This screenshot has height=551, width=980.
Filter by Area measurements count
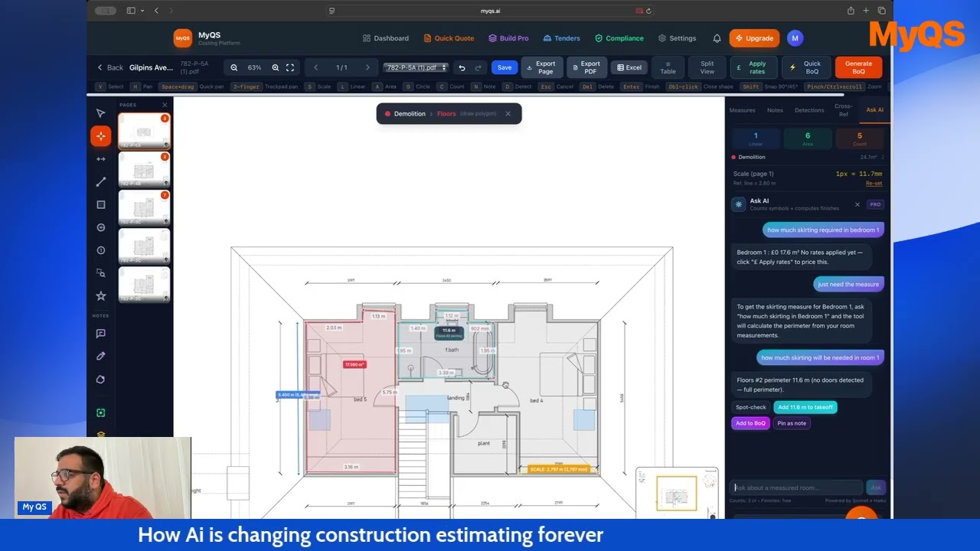807,139
